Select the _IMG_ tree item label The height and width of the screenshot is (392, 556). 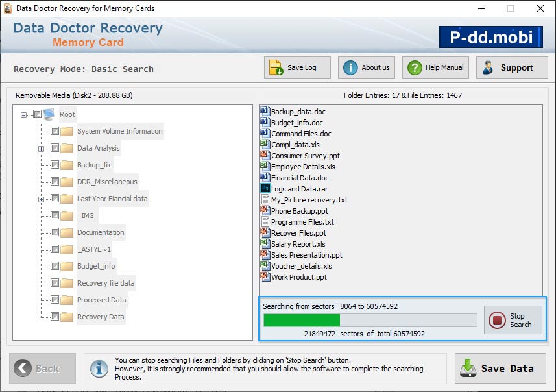[88, 215]
